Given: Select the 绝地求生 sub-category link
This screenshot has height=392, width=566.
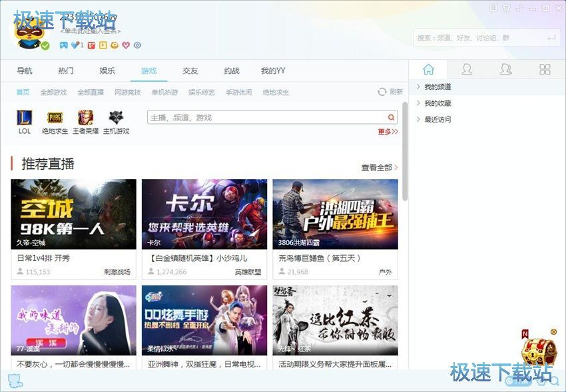Looking at the screenshot, I should [x=276, y=93].
